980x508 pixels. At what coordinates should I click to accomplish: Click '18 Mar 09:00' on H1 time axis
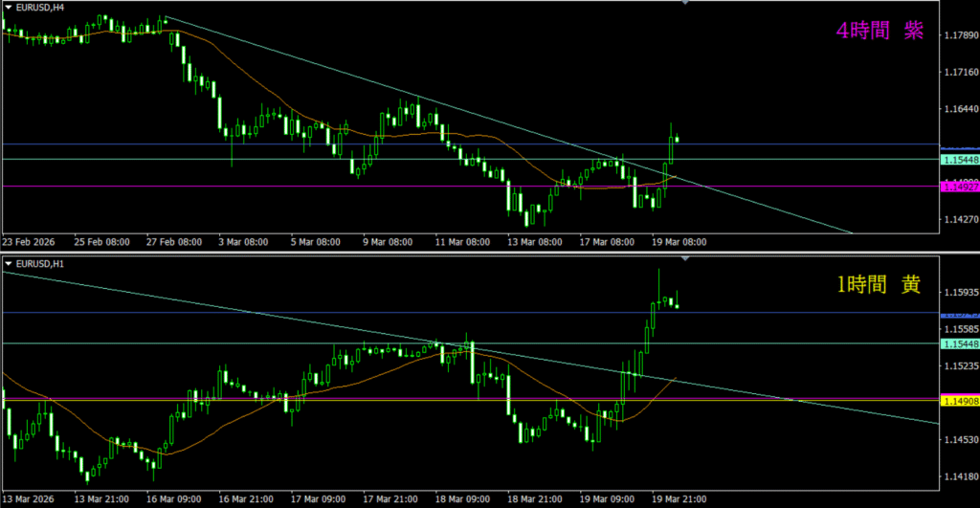463,499
